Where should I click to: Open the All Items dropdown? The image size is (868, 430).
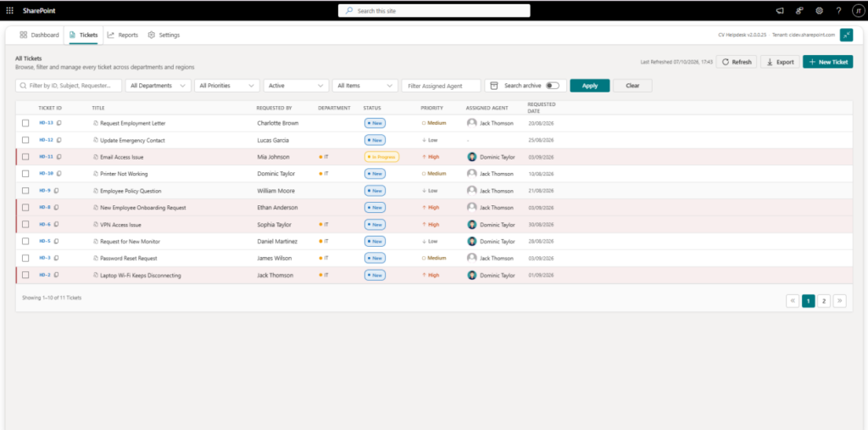tap(364, 86)
